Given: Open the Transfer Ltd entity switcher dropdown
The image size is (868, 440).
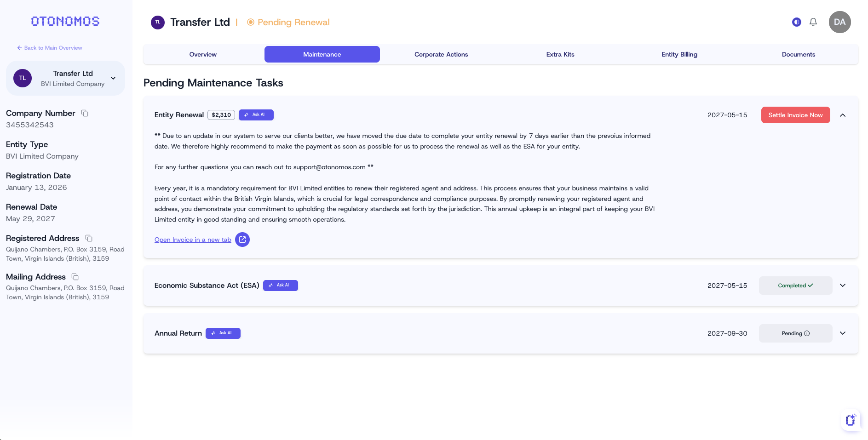Looking at the screenshot, I should tap(113, 78).
